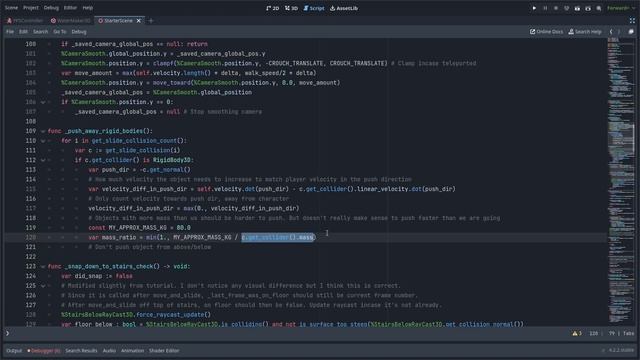Fold the _snap_down_to_stairs_check function
This screenshot has height=360, width=640.
tap(43, 267)
